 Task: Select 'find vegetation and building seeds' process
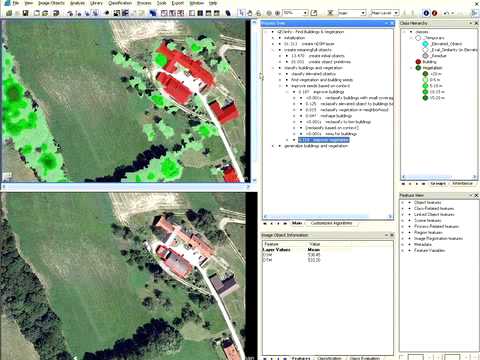pos(322,80)
